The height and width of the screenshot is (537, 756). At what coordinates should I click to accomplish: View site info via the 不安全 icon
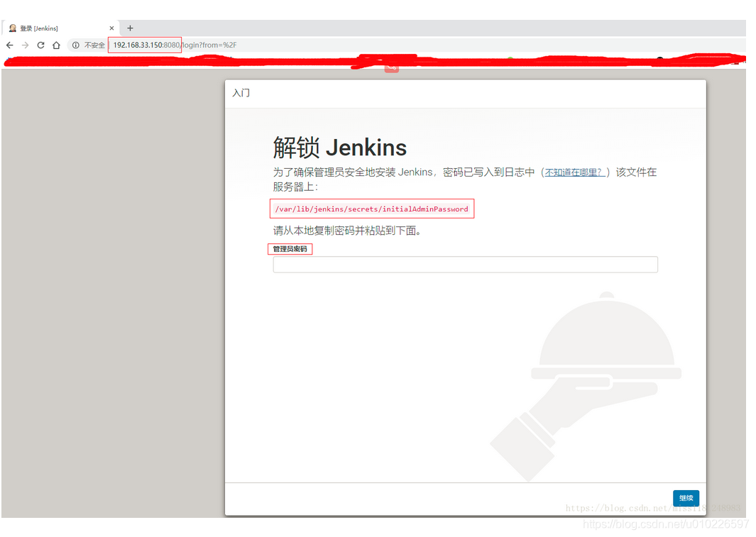76,45
